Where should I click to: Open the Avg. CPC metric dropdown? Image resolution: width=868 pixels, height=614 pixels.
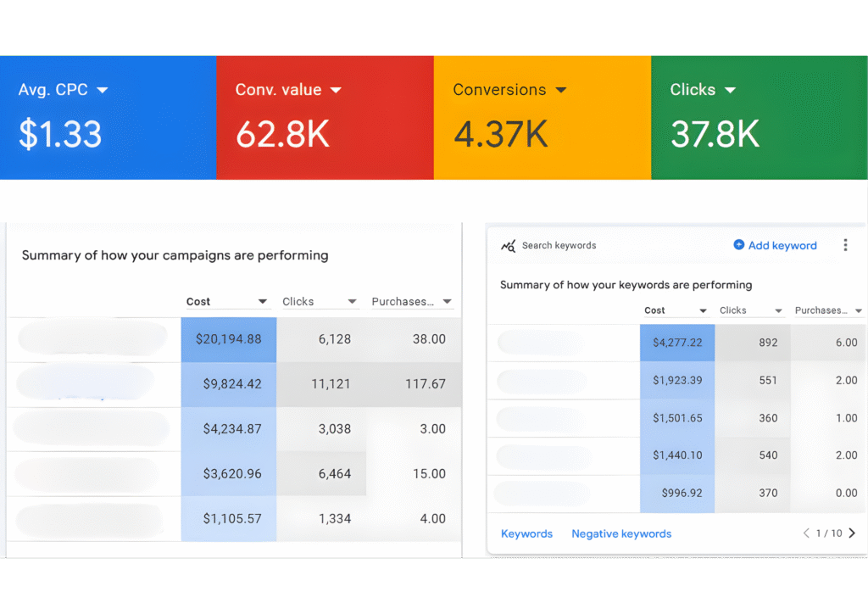(103, 90)
